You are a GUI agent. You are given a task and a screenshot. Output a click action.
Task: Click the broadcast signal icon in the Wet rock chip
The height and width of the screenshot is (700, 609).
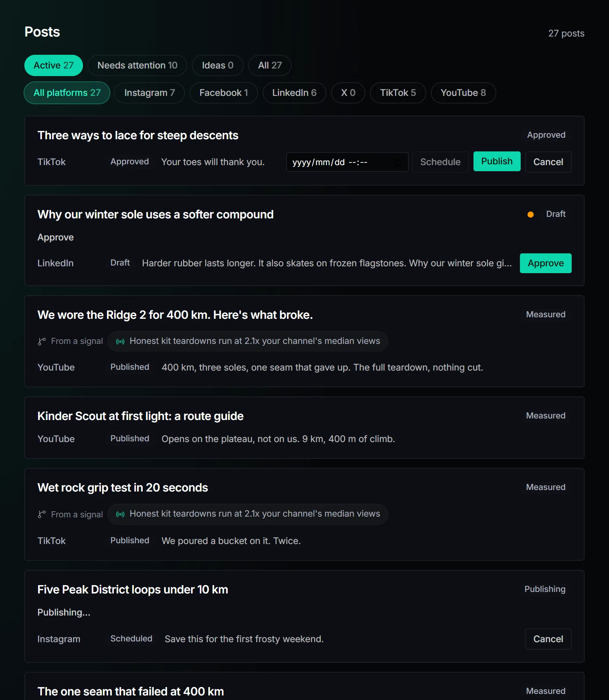[x=120, y=514]
